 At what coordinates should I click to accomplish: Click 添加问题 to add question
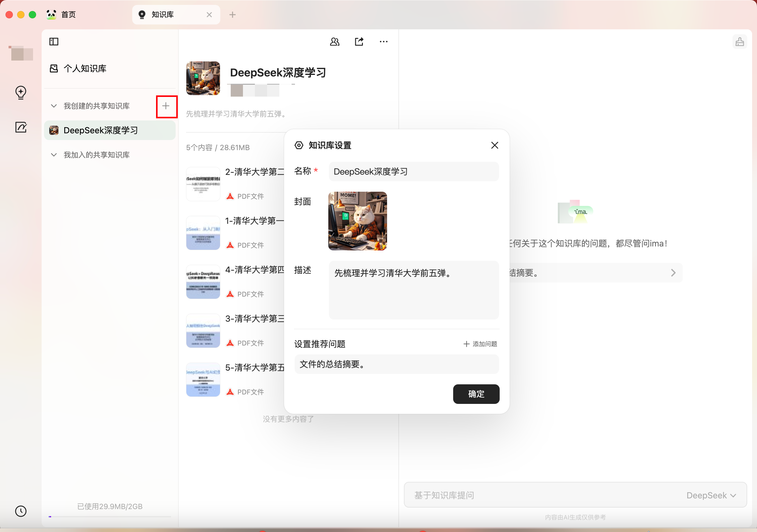(x=480, y=344)
